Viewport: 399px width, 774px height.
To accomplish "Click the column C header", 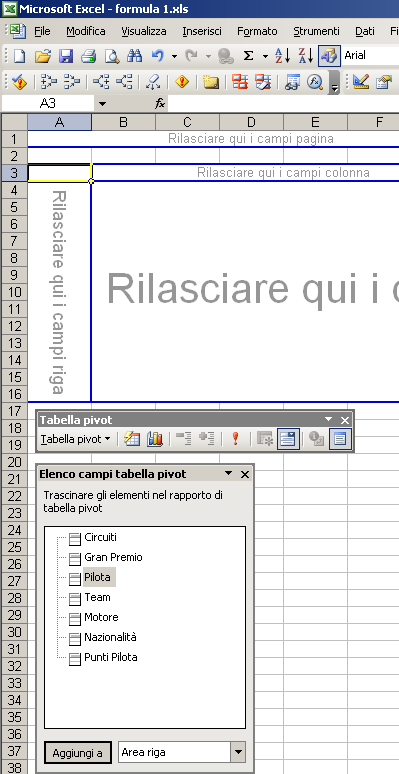I will point(187,122).
